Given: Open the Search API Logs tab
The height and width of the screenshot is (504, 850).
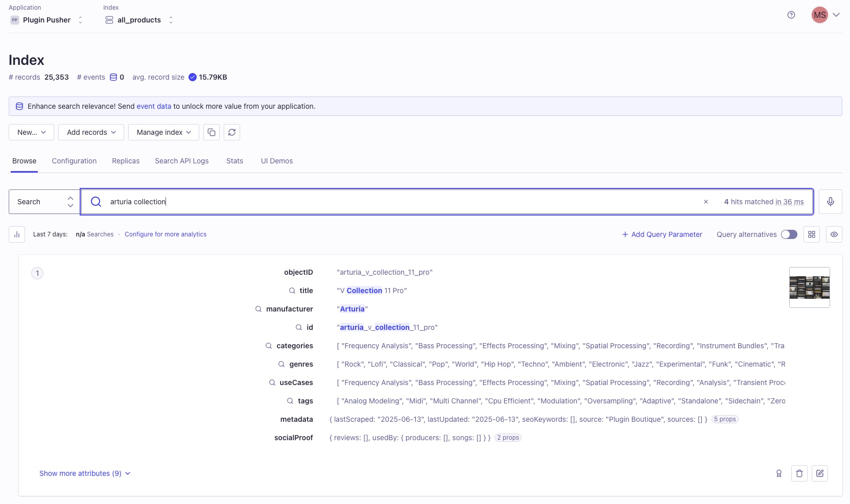Looking at the screenshot, I should click(x=182, y=161).
